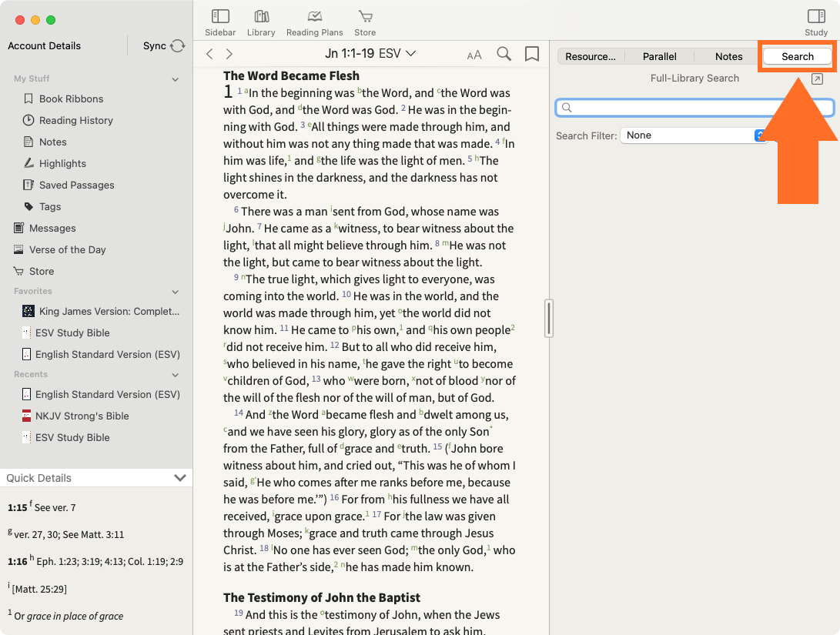
Task: Open Reading Plans from the toolbar
Action: click(x=314, y=24)
